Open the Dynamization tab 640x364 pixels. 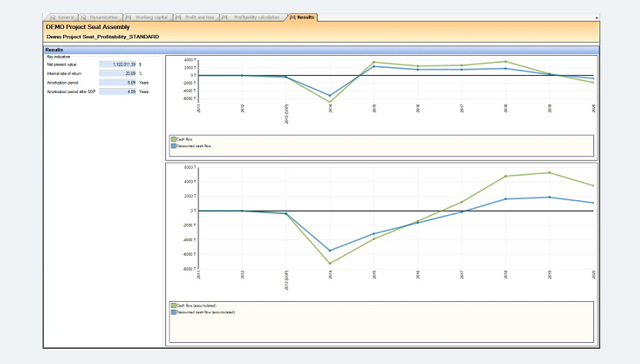(x=100, y=18)
